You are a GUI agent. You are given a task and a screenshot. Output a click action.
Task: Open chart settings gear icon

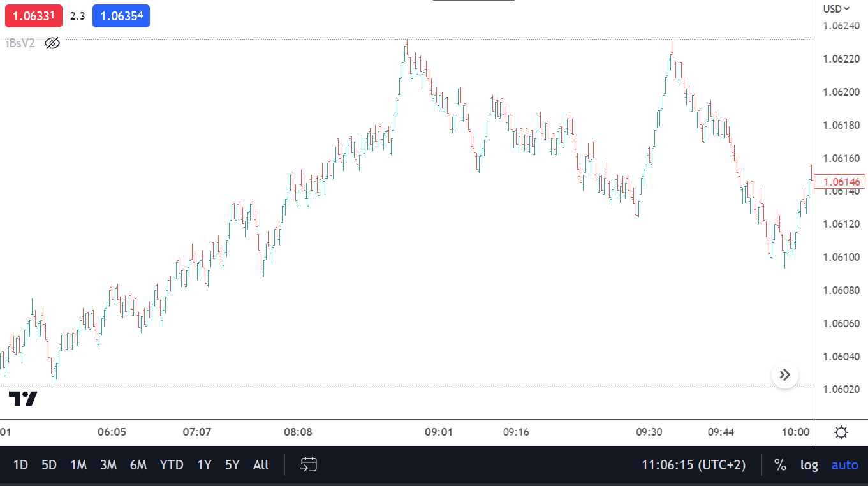point(841,433)
